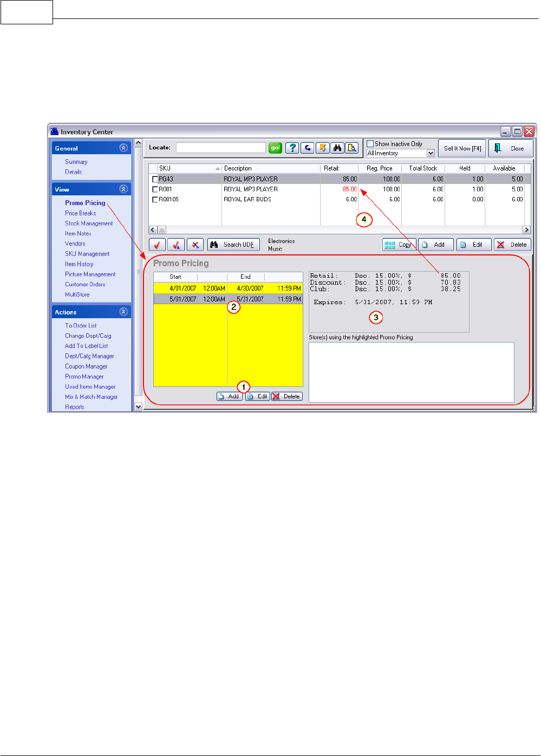Click the Locate input field
This screenshot has height=756, width=541.
pyautogui.click(x=221, y=148)
